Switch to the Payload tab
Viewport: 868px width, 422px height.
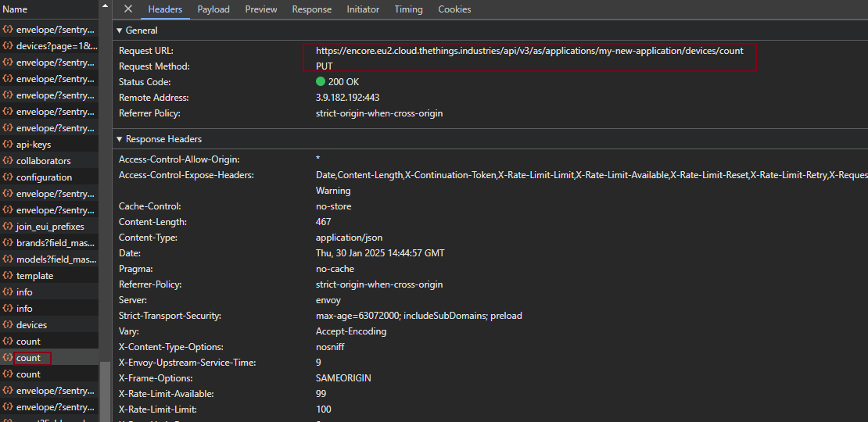tap(213, 9)
